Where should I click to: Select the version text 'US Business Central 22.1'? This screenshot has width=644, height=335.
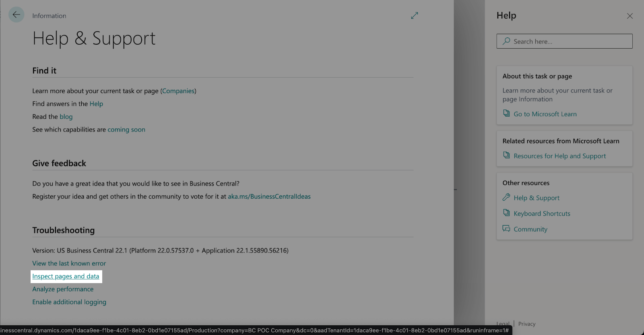(x=92, y=251)
